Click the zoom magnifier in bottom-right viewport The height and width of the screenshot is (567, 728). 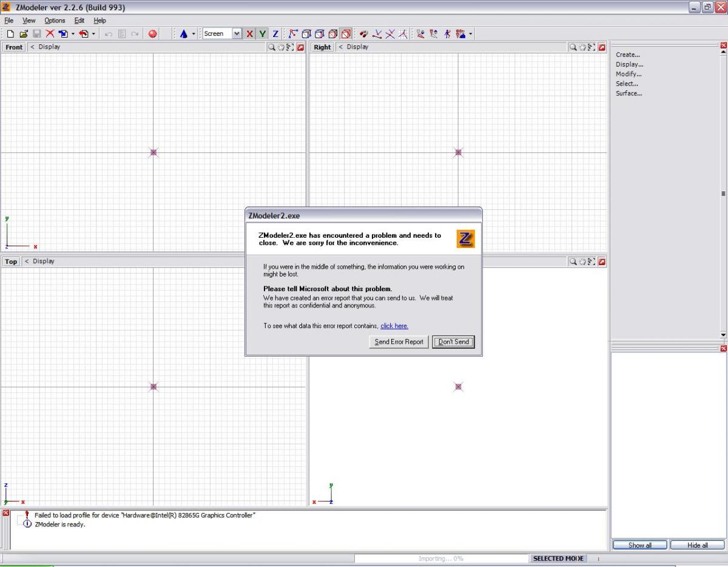[x=573, y=262]
